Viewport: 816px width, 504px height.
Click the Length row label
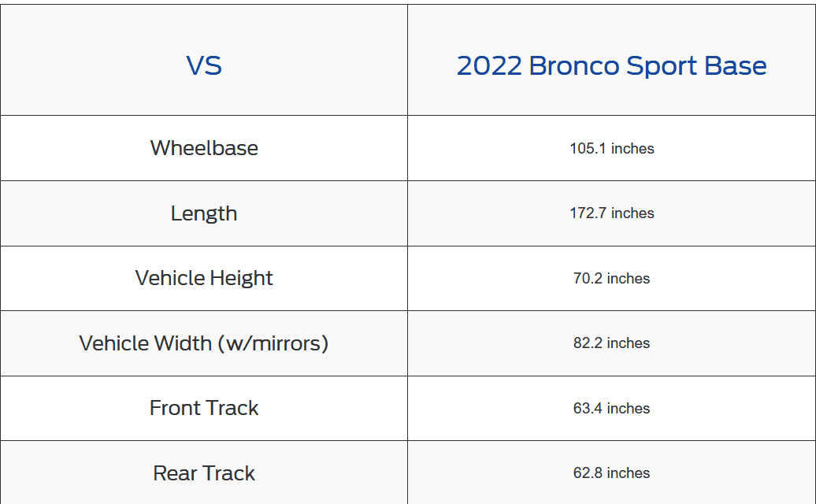204,213
